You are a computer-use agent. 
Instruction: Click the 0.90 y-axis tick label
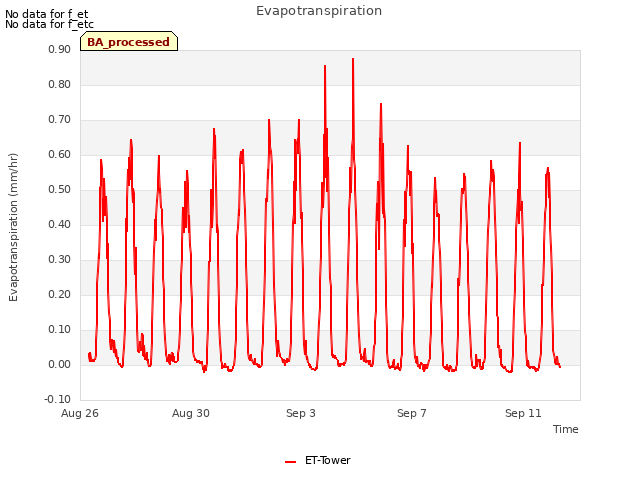pyautogui.click(x=59, y=49)
